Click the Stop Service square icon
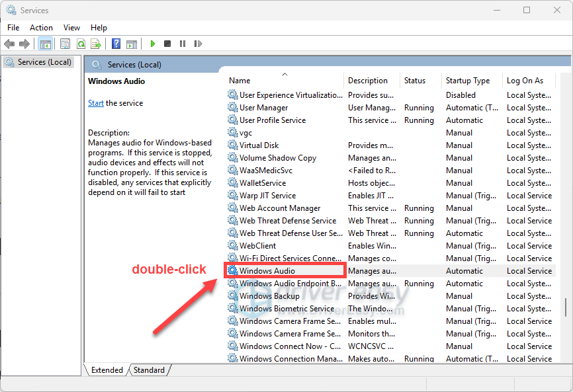The height and width of the screenshot is (392, 573). pos(167,44)
